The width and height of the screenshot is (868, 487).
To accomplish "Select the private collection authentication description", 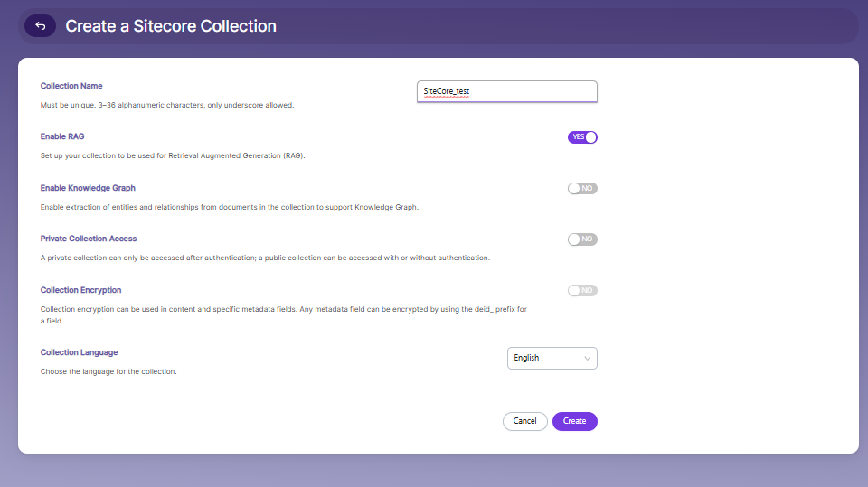I will click(265, 258).
